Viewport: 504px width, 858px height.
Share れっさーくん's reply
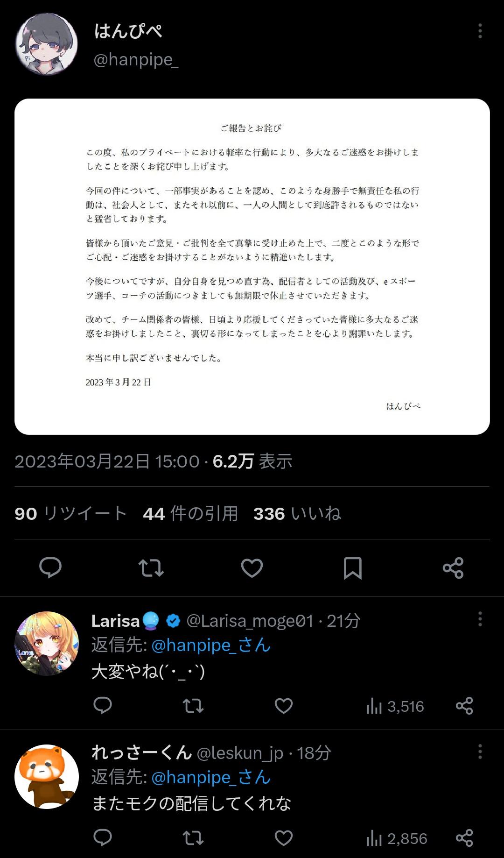click(464, 838)
